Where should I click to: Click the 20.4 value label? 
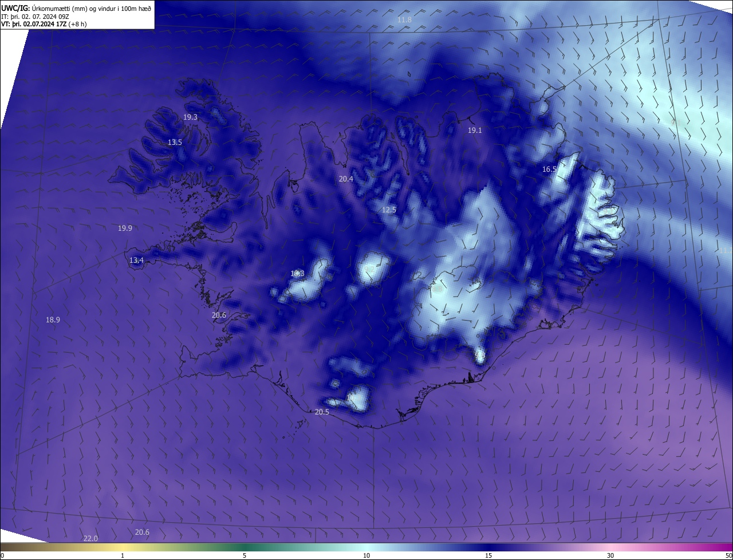(x=346, y=179)
